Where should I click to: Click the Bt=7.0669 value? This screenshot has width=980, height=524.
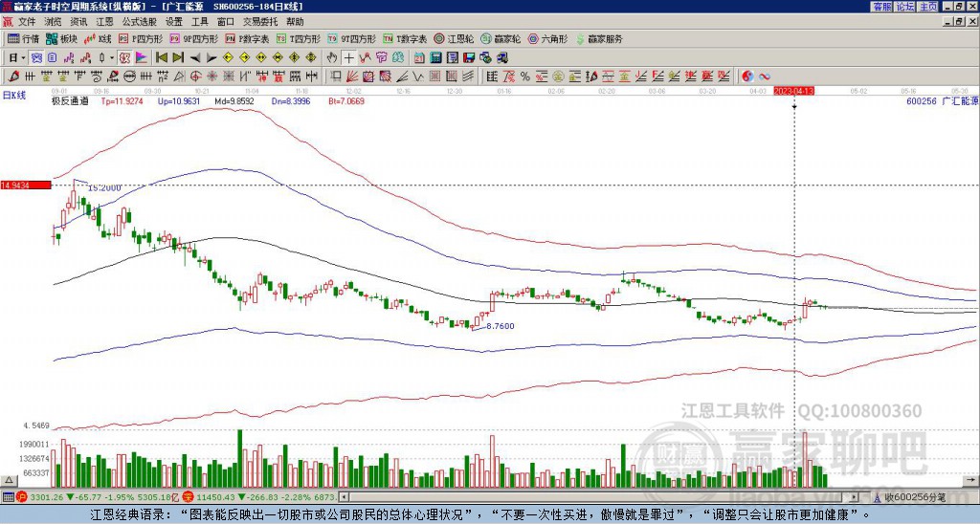click(x=346, y=101)
